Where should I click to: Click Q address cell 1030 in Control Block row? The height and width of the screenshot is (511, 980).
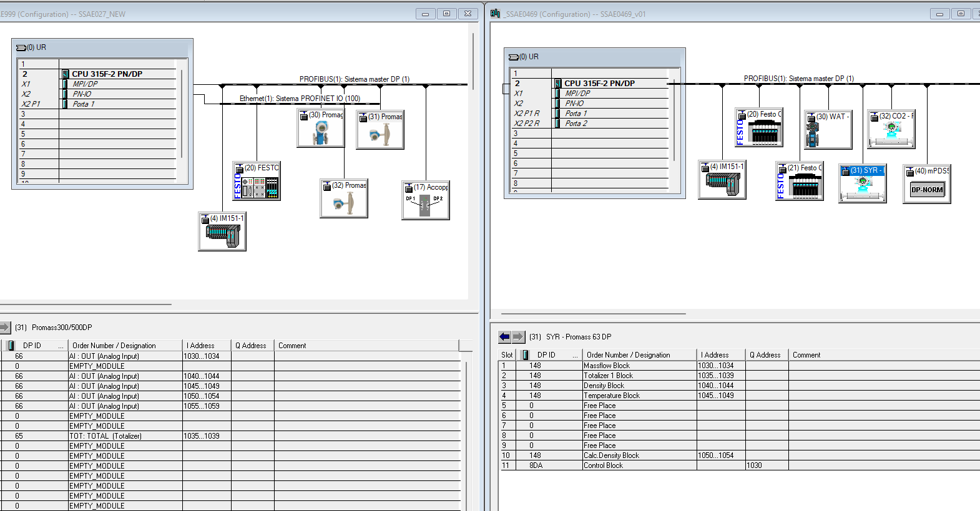pos(767,465)
